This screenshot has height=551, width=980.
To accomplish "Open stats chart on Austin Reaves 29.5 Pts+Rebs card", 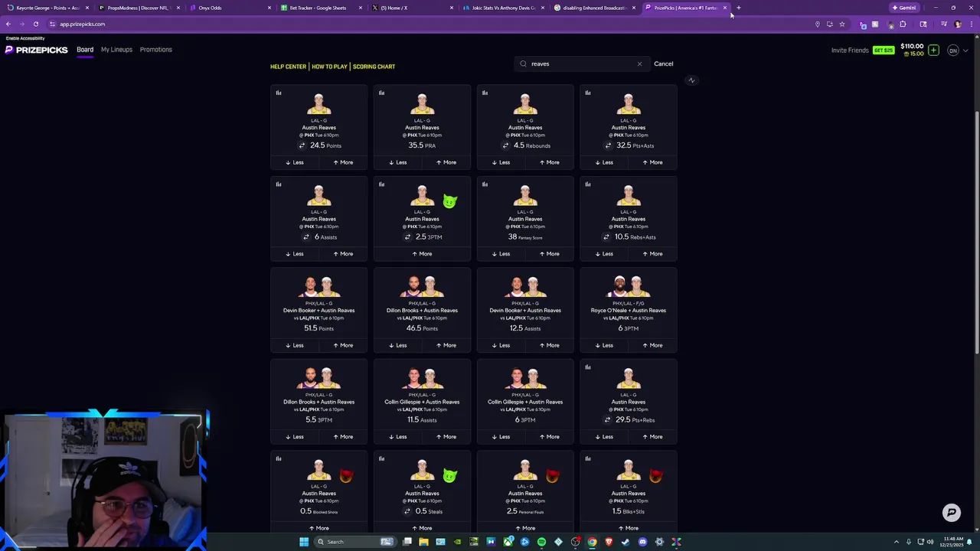I will 588,367.
